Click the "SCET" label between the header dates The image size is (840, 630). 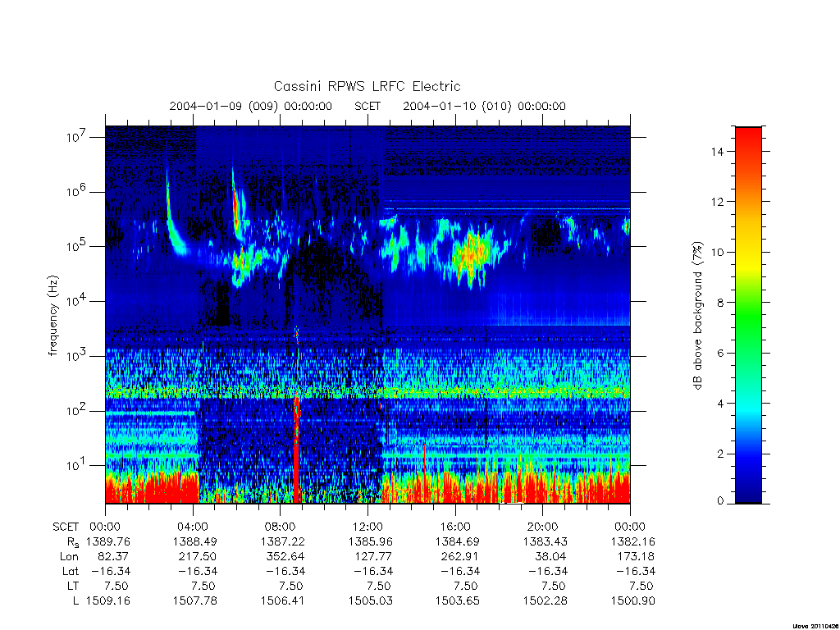367,106
